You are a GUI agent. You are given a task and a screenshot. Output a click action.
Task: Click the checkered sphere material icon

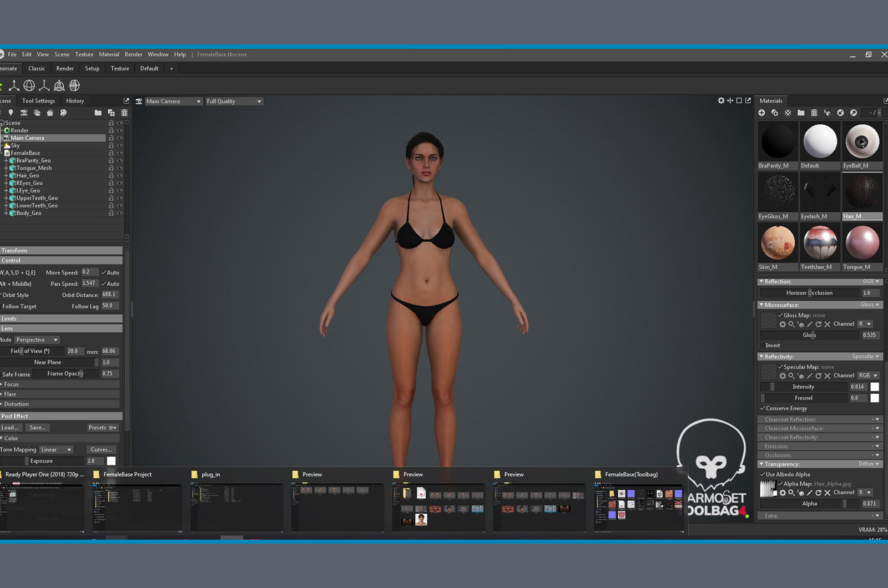pos(788,113)
